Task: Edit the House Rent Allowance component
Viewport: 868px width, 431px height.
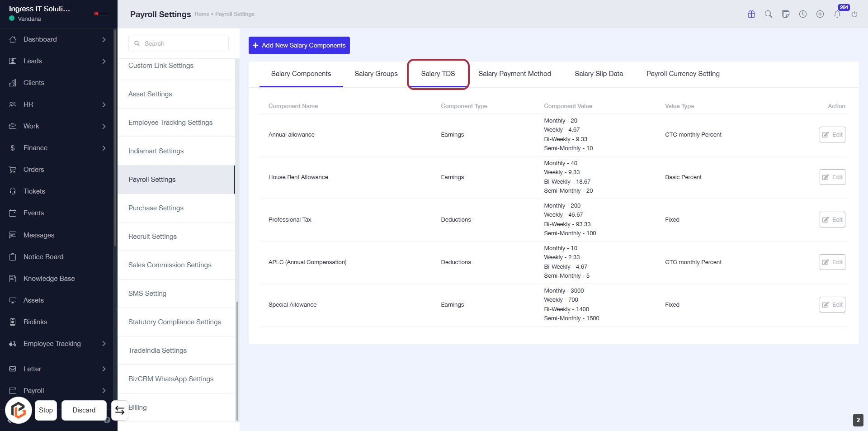Action: click(832, 177)
